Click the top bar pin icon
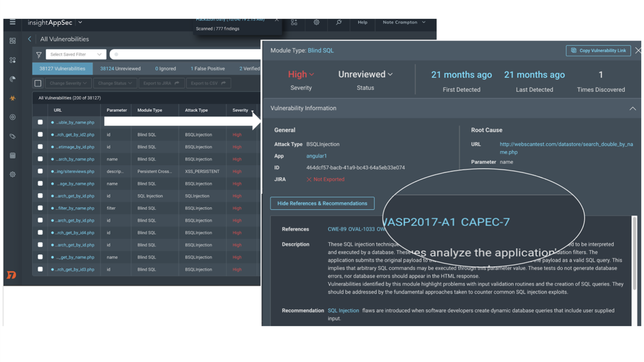 pos(339,22)
